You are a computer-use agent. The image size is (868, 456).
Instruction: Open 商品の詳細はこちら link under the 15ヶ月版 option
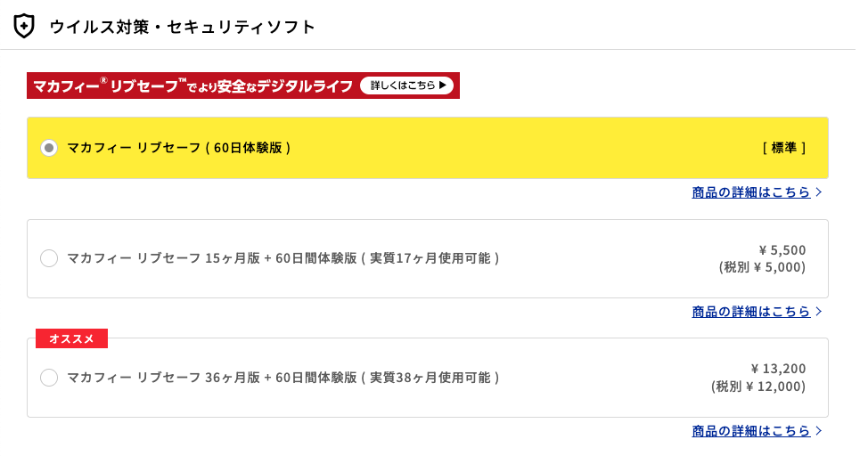click(750, 311)
